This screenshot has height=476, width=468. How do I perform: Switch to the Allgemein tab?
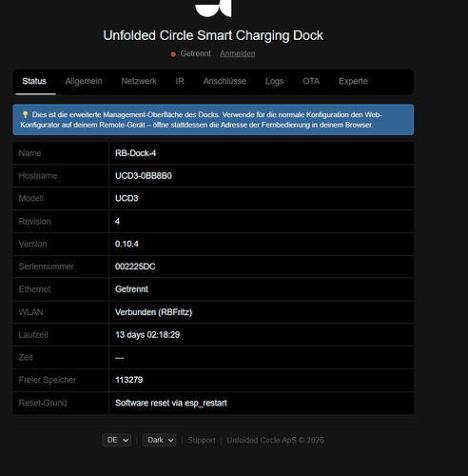[84, 81]
